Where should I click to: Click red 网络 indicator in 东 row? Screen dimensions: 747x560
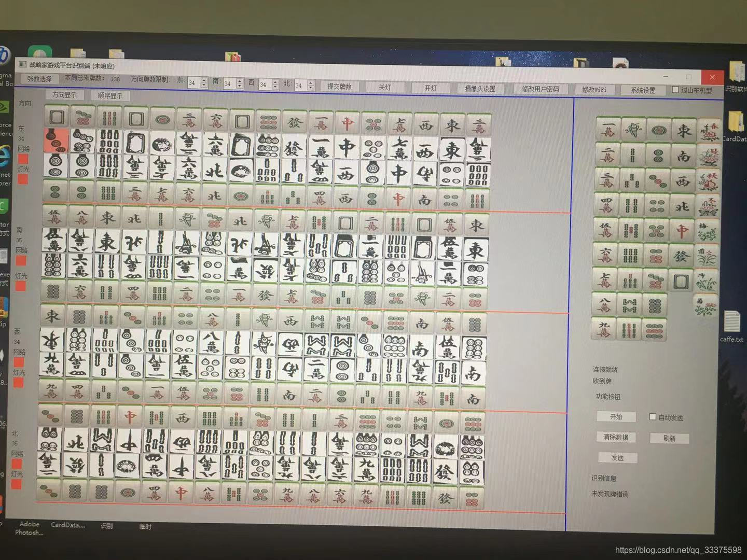coord(23,159)
